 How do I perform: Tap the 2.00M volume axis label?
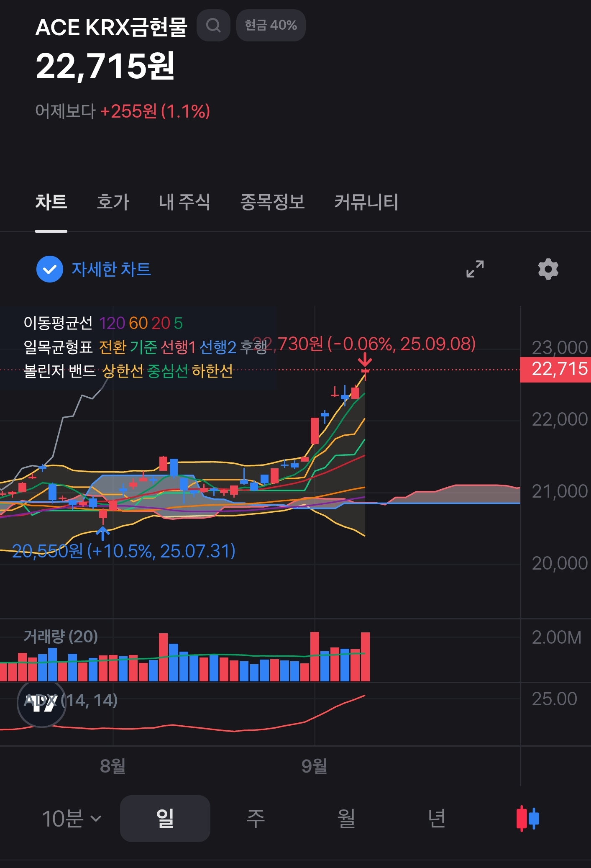557,637
